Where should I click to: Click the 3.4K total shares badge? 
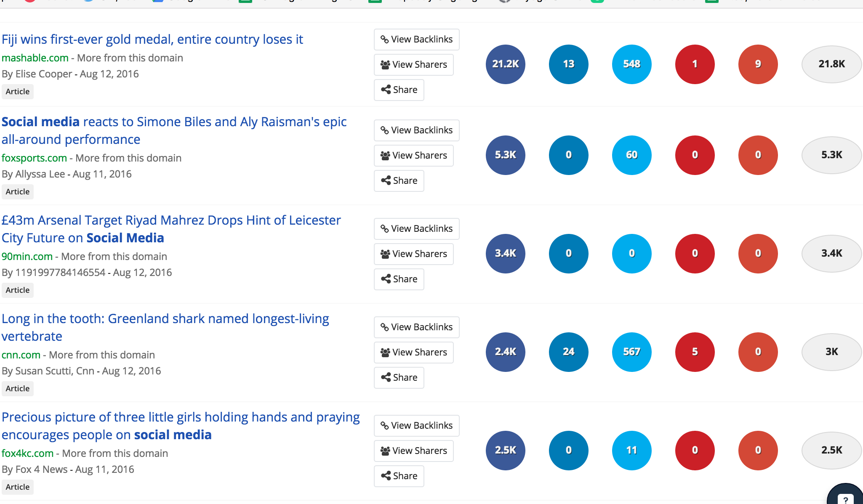pos(831,253)
